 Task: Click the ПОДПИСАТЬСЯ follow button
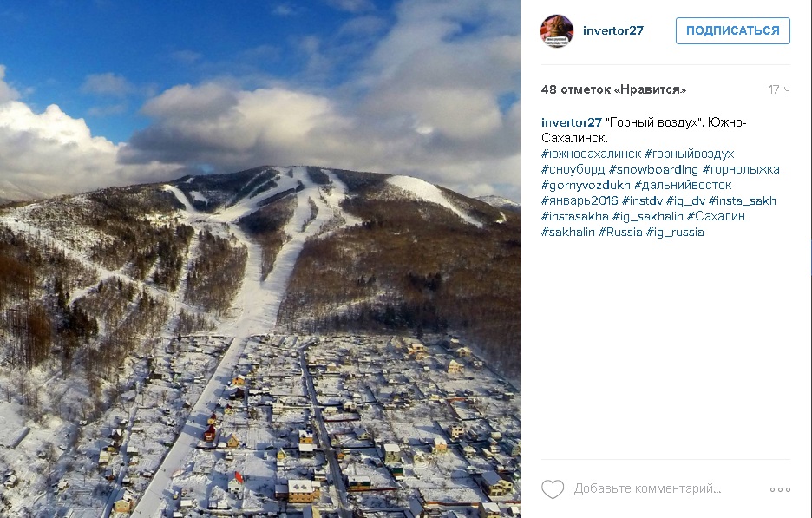733,30
